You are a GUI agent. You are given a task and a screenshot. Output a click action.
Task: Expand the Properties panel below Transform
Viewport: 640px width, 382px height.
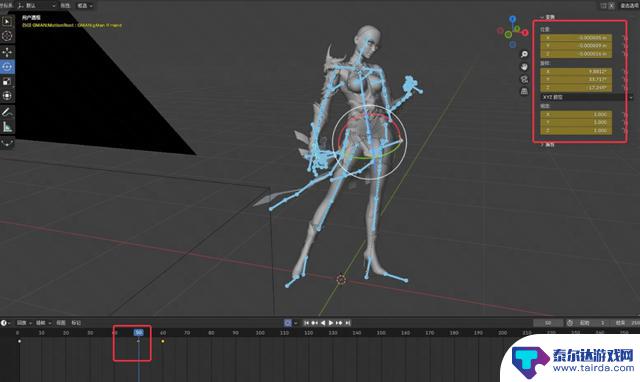pyautogui.click(x=547, y=145)
